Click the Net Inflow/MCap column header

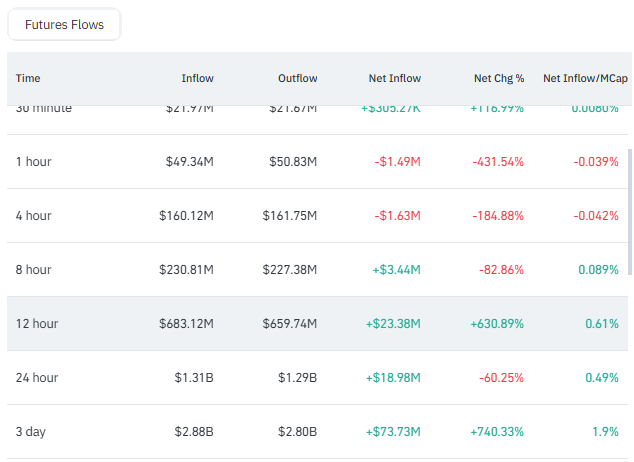point(585,78)
